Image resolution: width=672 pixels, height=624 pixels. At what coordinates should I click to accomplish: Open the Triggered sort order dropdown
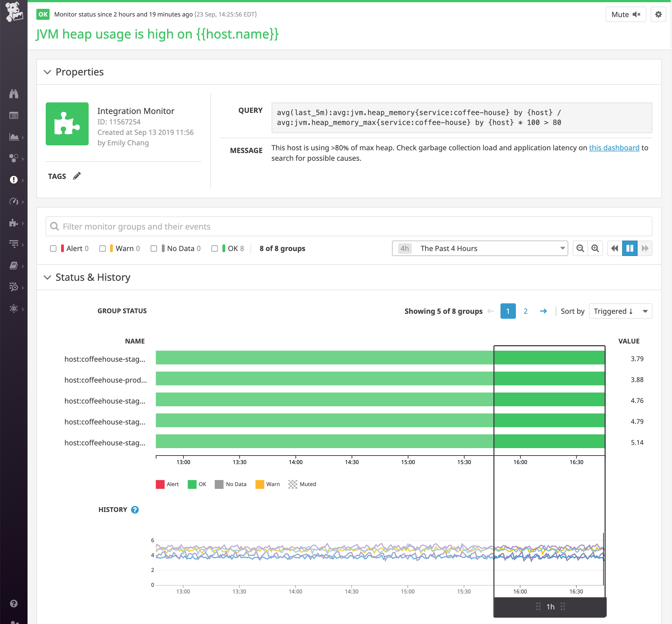point(620,311)
